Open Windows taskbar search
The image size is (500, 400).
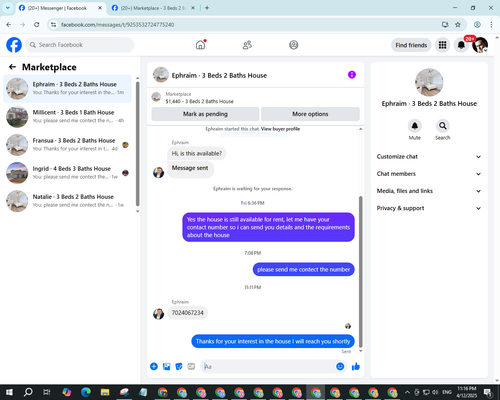coord(28,392)
